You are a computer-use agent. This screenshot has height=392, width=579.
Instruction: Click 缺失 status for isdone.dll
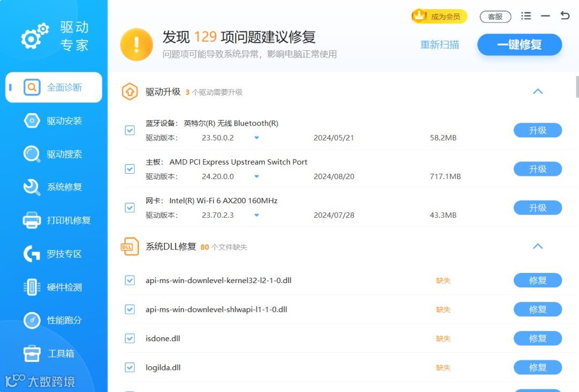coord(443,338)
